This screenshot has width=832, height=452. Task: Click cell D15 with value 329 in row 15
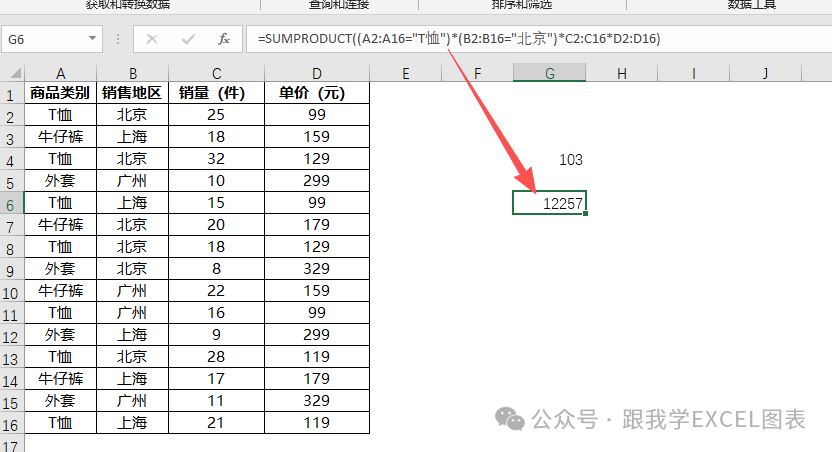(317, 401)
